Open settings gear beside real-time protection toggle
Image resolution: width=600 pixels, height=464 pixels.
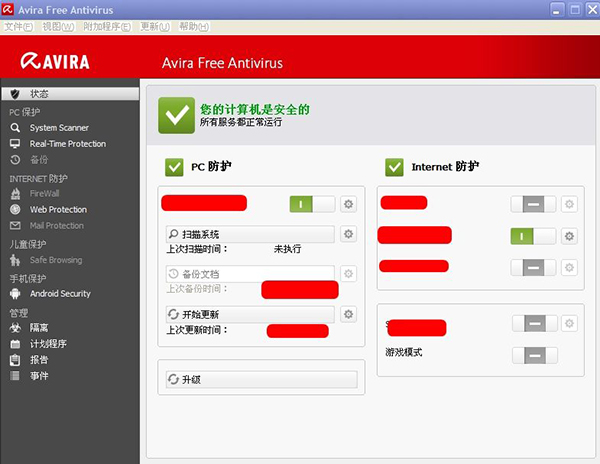[348, 204]
